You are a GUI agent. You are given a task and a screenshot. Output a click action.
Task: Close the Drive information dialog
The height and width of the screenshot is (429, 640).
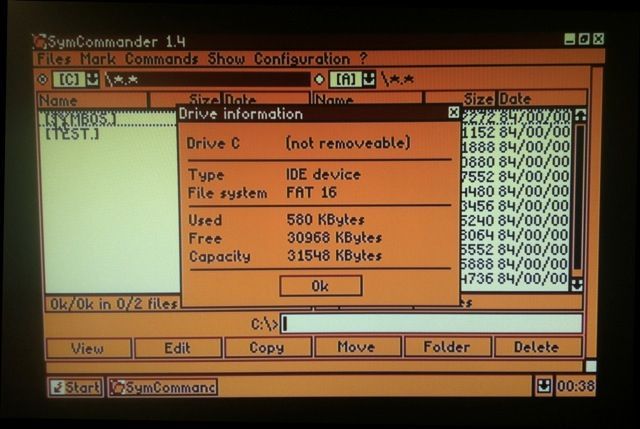(x=453, y=112)
